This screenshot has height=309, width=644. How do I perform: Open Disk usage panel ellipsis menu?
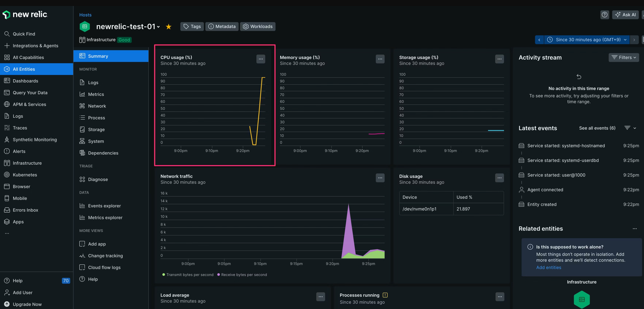[x=499, y=178]
